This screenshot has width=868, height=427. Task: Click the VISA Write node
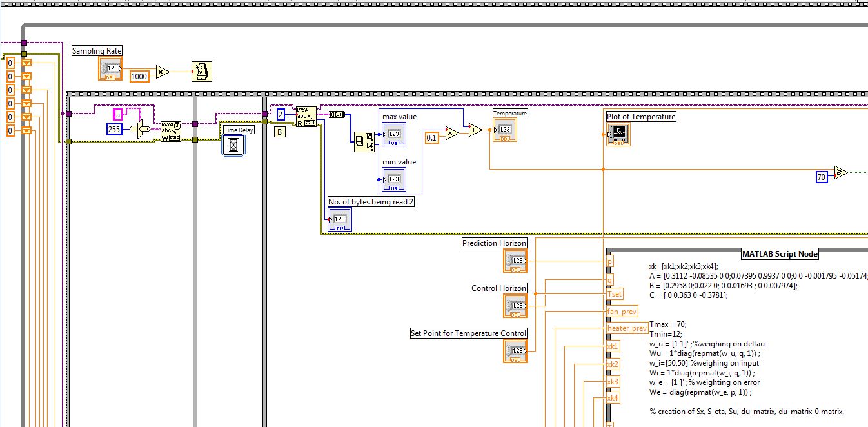pyautogui.click(x=171, y=131)
